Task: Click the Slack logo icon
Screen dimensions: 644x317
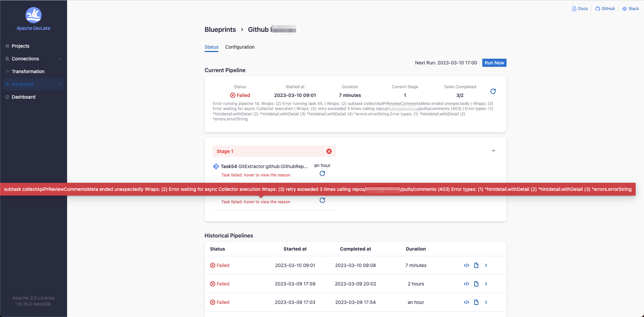Action: pyautogui.click(x=625, y=9)
